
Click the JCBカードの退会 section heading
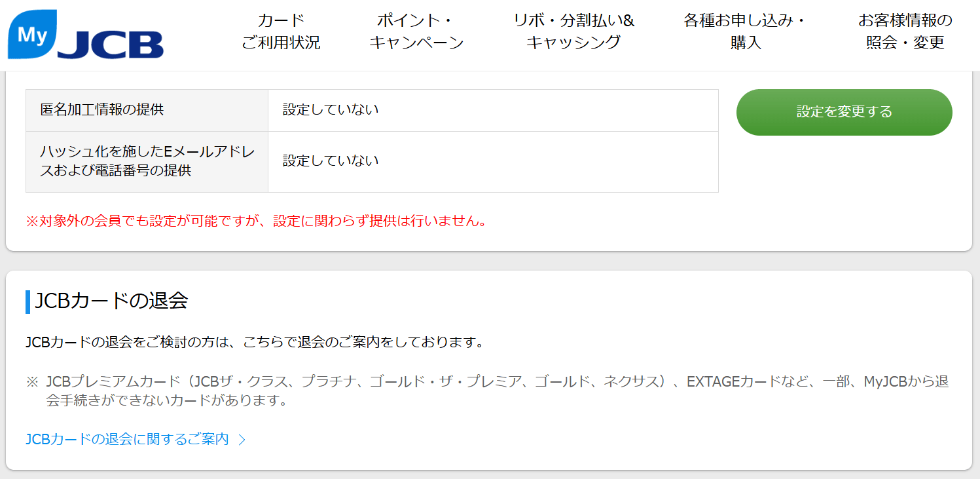click(x=111, y=301)
